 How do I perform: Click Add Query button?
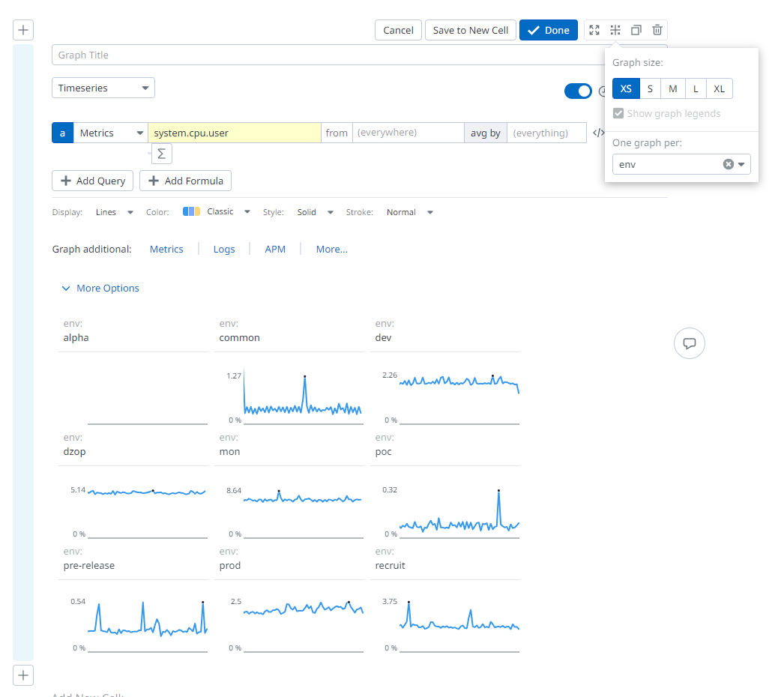92,181
